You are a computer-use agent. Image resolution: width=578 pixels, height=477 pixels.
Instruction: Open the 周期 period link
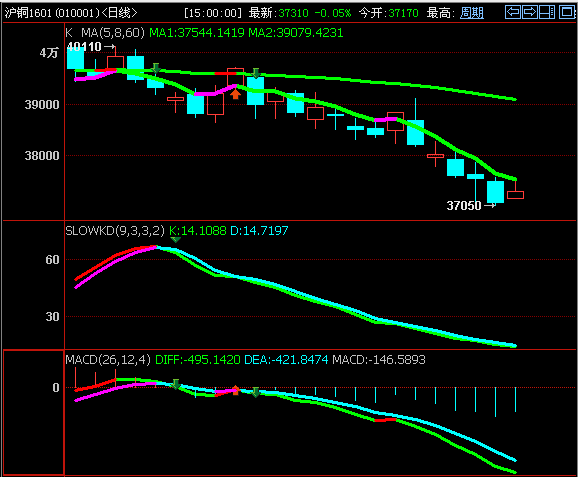[x=472, y=13]
